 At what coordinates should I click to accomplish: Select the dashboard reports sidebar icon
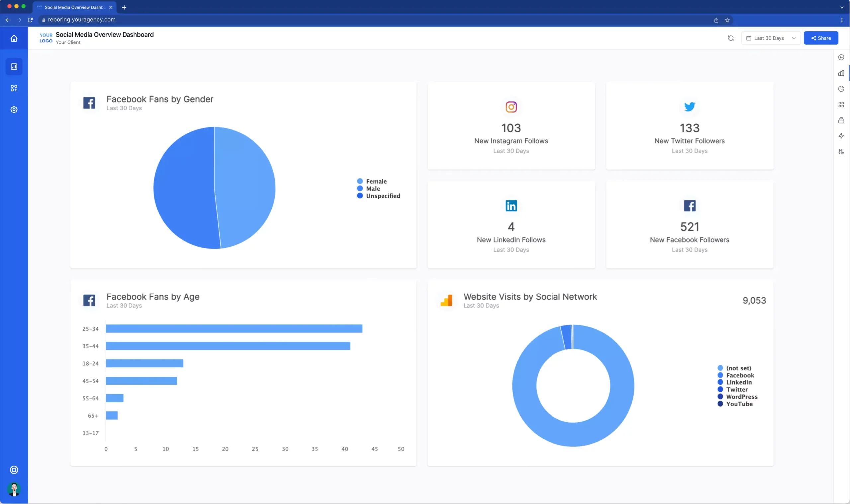point(14,66)
